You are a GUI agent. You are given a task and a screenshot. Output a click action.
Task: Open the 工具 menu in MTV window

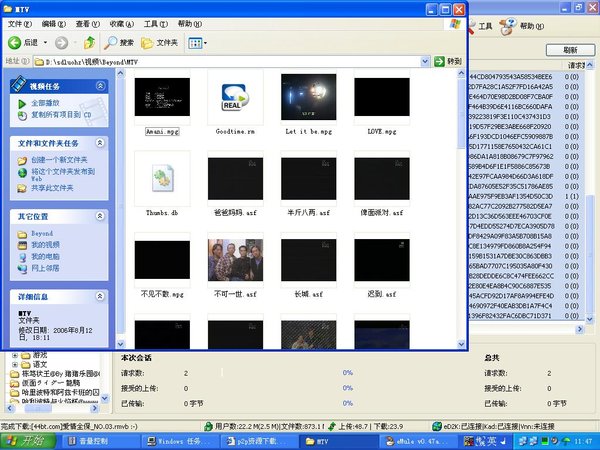click(x=156, y=24)
